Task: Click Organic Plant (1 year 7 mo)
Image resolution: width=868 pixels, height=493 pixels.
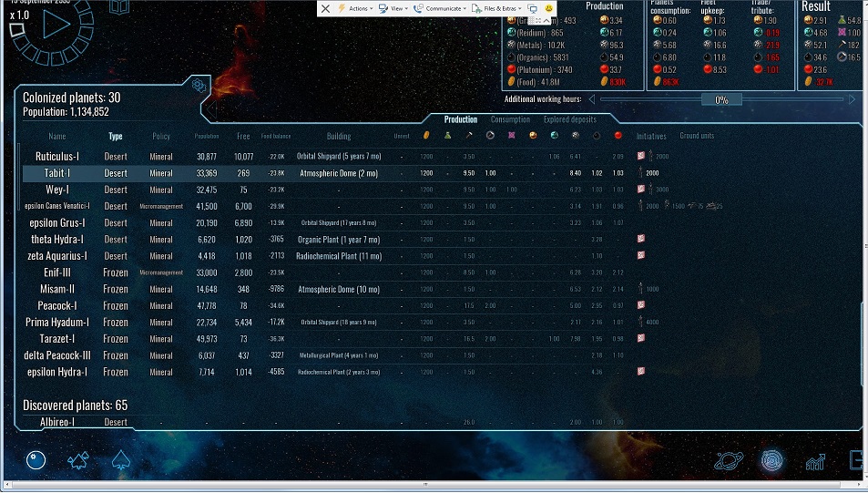Action: click(x=339, y=240)
